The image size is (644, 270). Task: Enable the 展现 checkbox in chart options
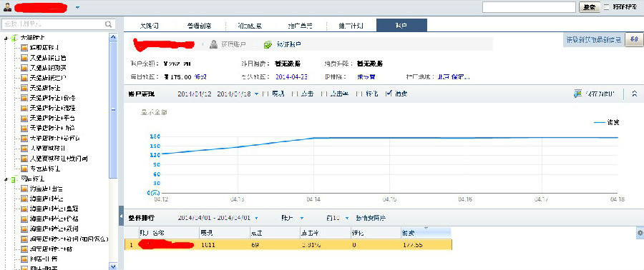(x=265, y=94)
